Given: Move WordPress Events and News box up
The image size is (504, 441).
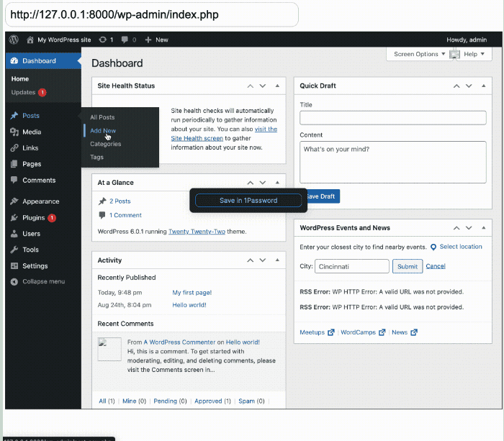Looking at the screenshot, I should coord(456,228).
